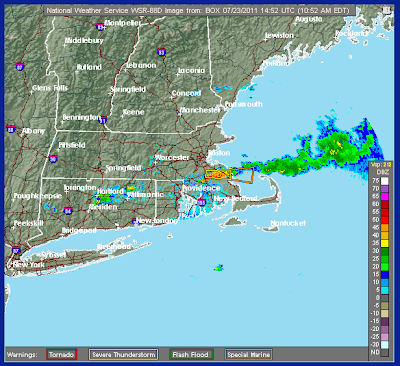The width and height of the screenshot is (400, 366).
Task: Click the Worcester city label
Action: click(172, 157)
